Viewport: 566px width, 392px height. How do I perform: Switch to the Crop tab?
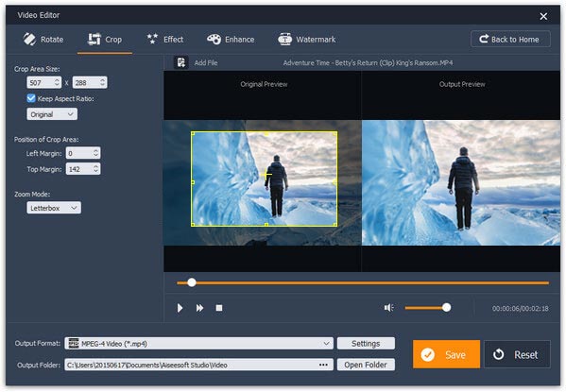click(x=105, y=40)
